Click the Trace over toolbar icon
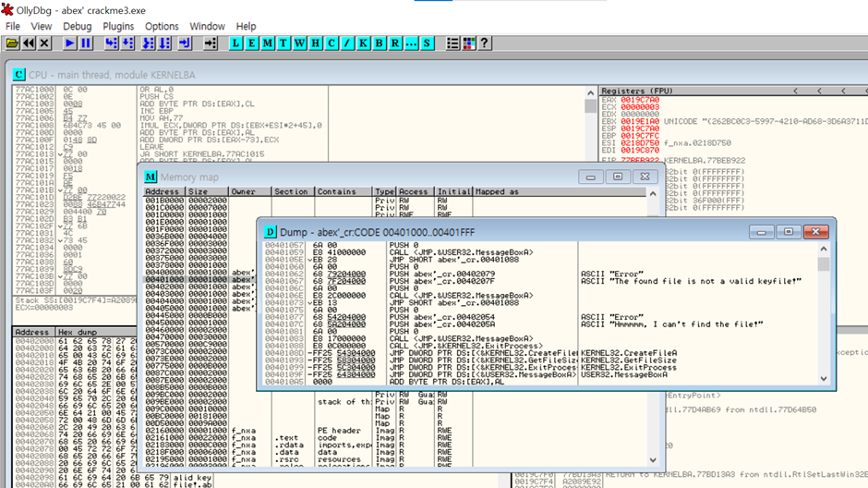 164,43
